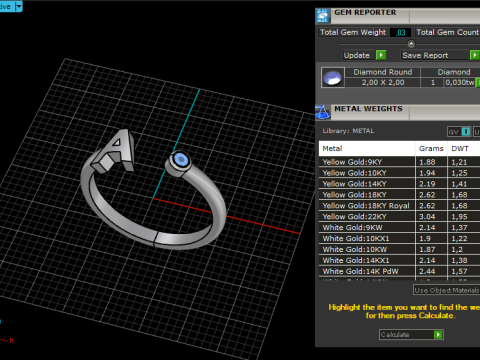Click the 1,95 DWT value
480x360 pixels.
coord(459,217)
